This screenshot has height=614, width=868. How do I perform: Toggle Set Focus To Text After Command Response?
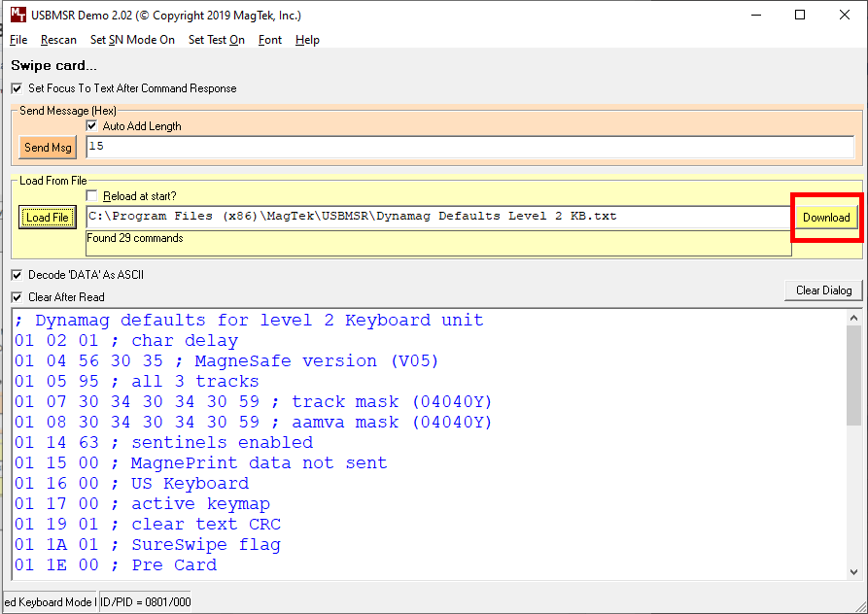tap(17, 88)
